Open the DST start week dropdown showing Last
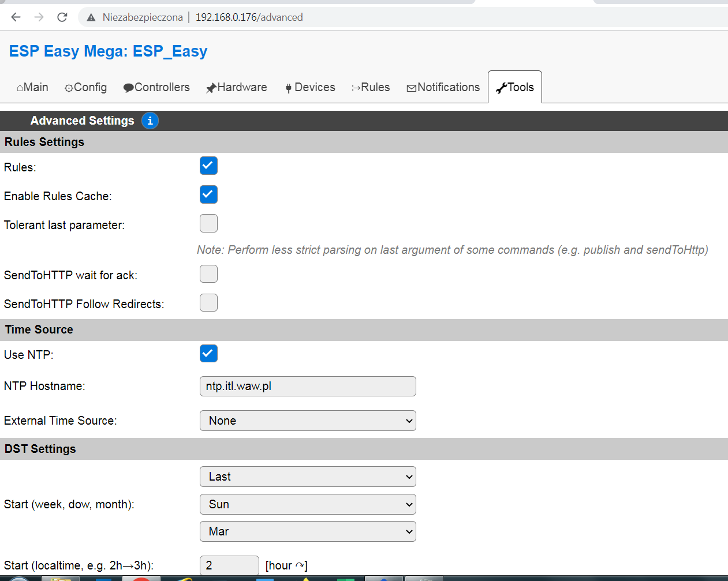This screenshot has width=728, height=581. pos(308,477)
